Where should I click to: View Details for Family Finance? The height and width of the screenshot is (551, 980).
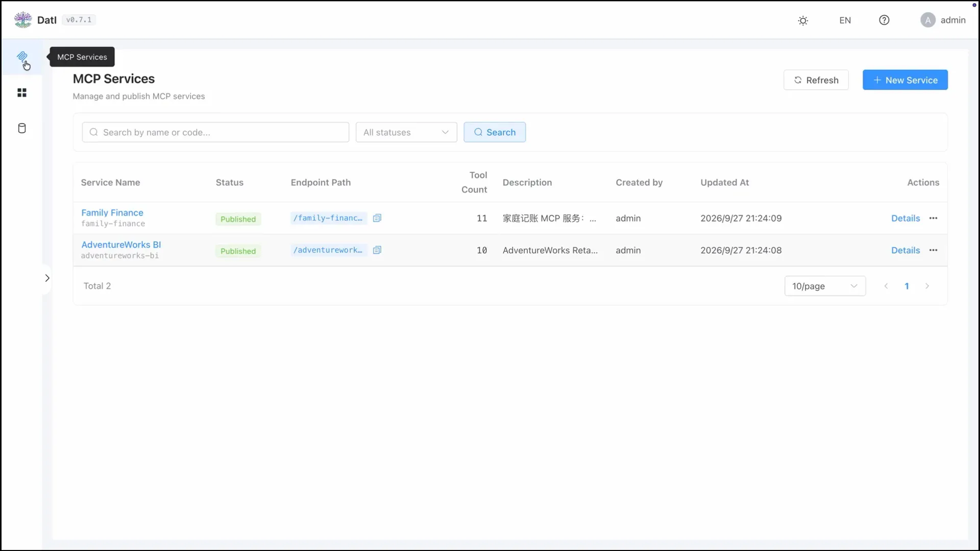905,218
